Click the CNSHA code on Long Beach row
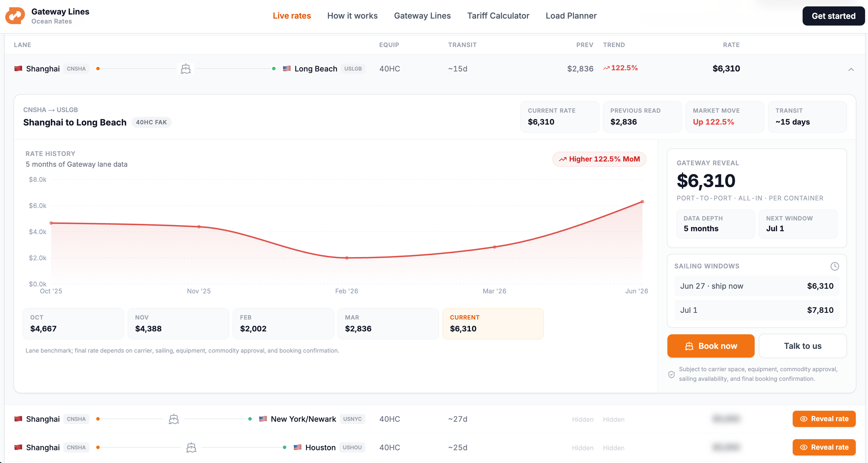The image size is (868, 463). point(76,69)
